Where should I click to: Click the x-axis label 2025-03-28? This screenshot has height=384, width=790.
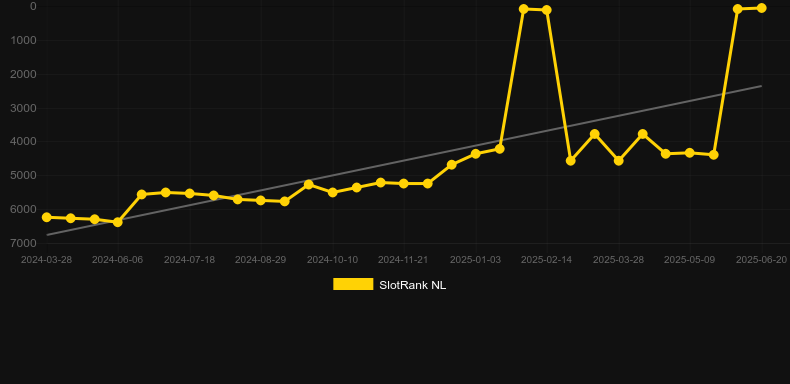click(x=619, y=260)
